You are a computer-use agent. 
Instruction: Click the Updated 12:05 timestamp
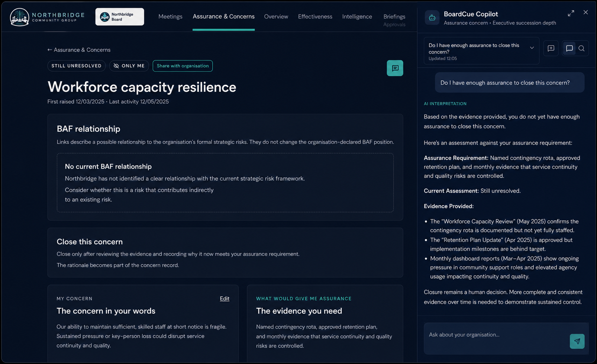(x=443, y=58)
